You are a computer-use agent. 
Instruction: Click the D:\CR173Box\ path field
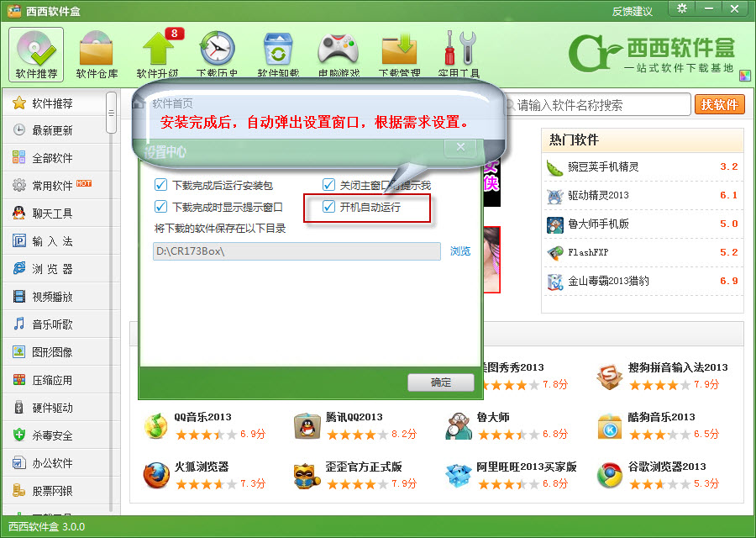(297, 251)
